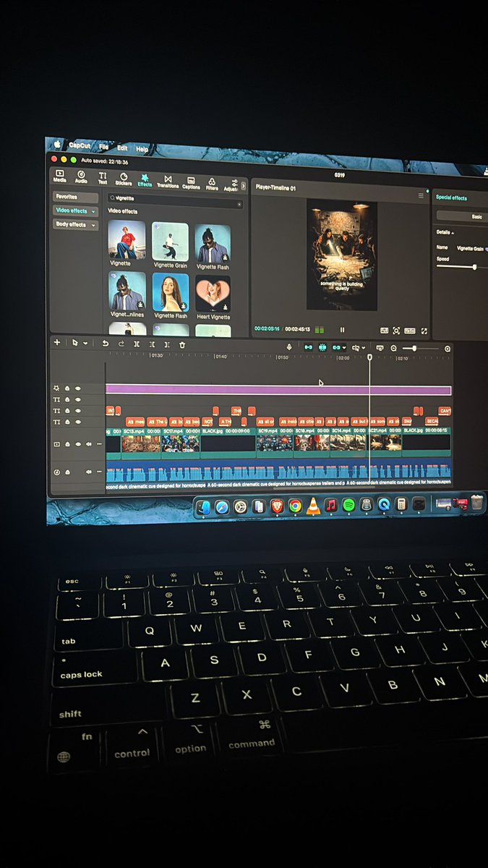
Task: Mute the main video track
Action: pyautogui.click(x=90, y=444)
